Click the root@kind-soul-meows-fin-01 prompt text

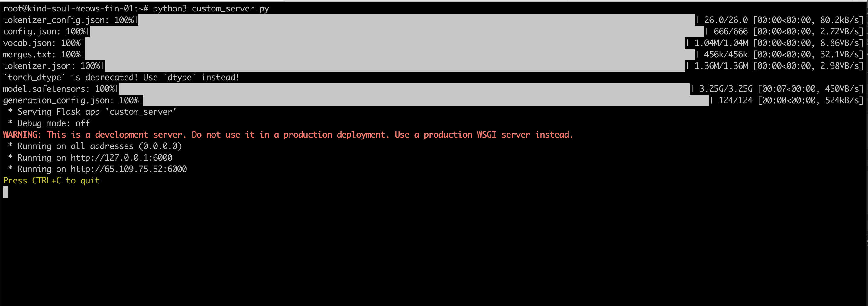click(x=68, y=9)
